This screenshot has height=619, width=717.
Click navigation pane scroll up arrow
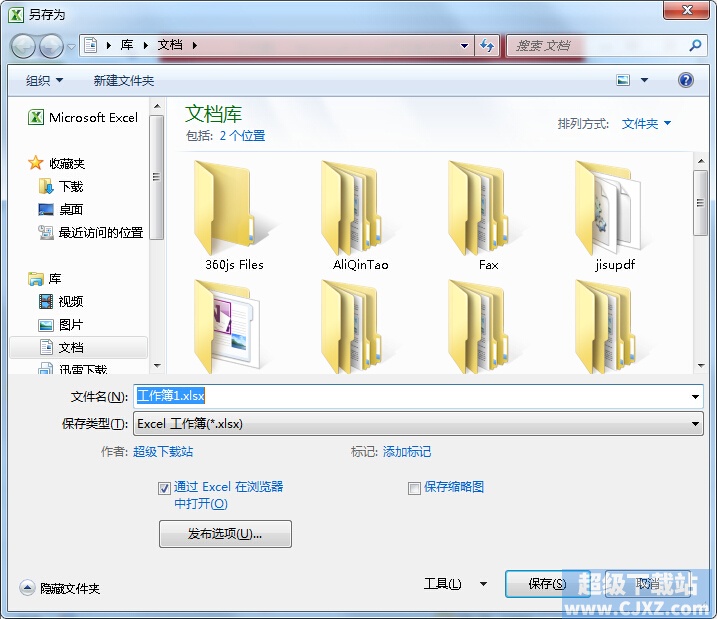(x=157, y=106)
